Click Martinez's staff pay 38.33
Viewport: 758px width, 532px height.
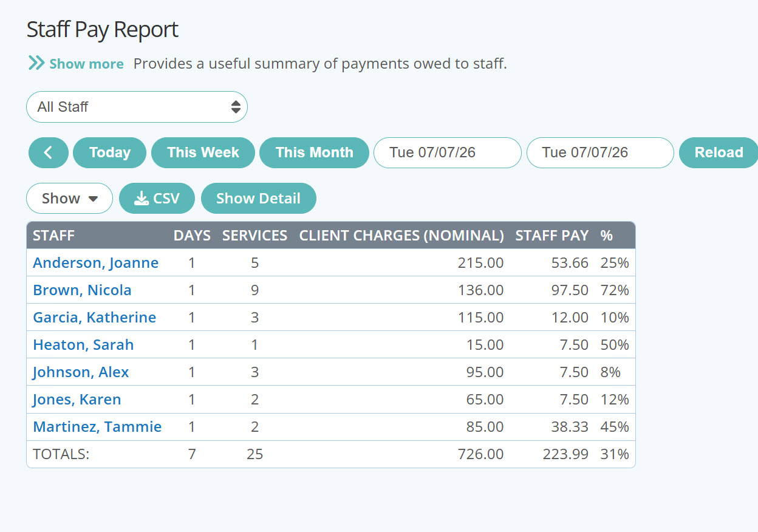tap(570, 427)
